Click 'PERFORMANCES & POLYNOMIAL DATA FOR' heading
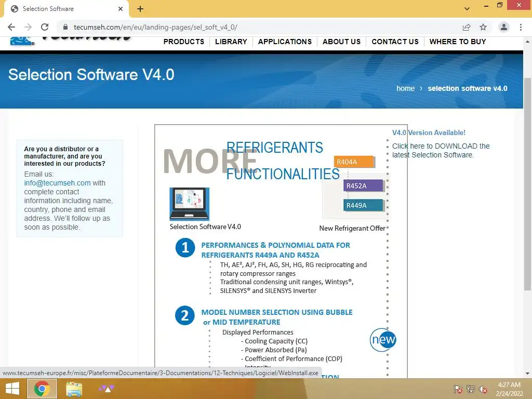The width and height of the screenshot is (532, 399). point(275,245)
